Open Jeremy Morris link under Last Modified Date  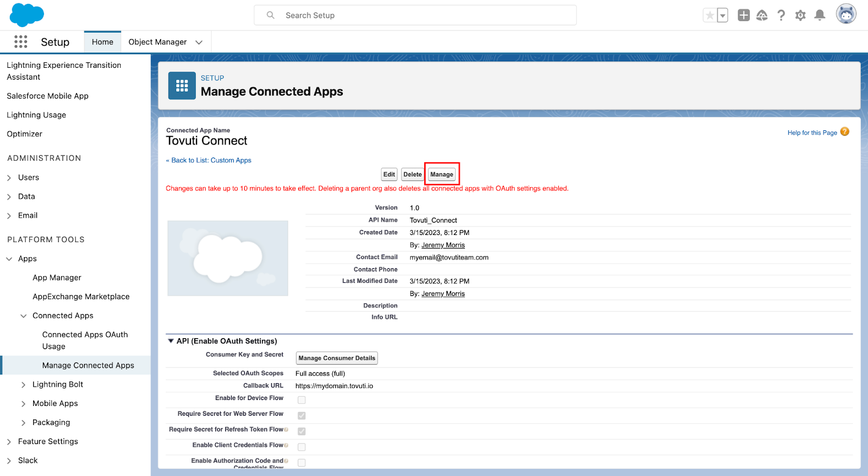coord(443,294)
